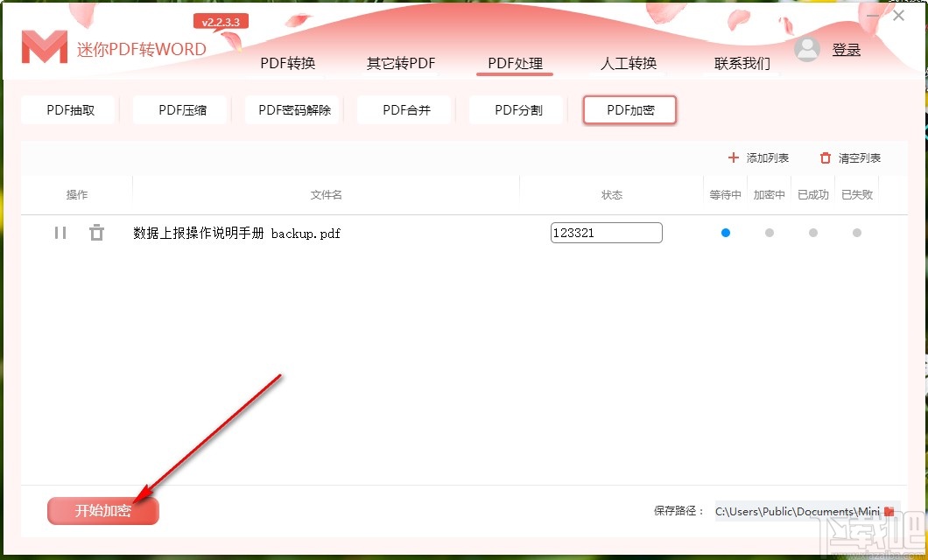Delete backup.pdf row with the trash icon

(x=96, y=233)
